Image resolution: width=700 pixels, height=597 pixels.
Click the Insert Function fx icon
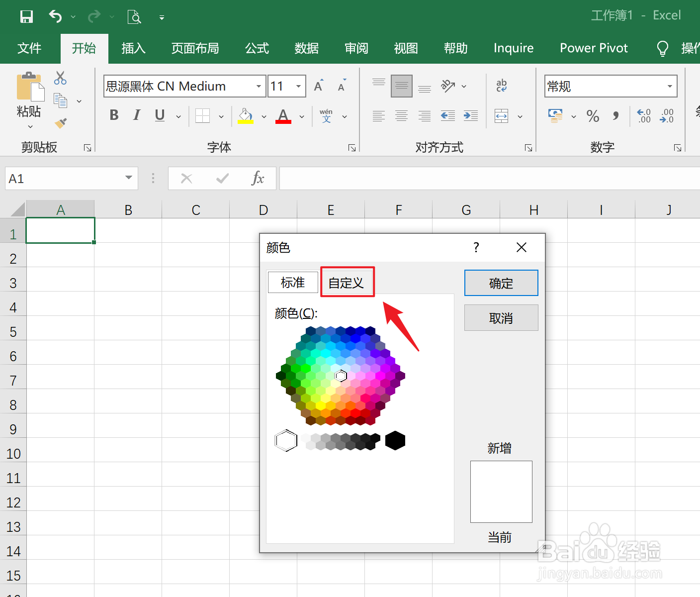pos(258,178)
